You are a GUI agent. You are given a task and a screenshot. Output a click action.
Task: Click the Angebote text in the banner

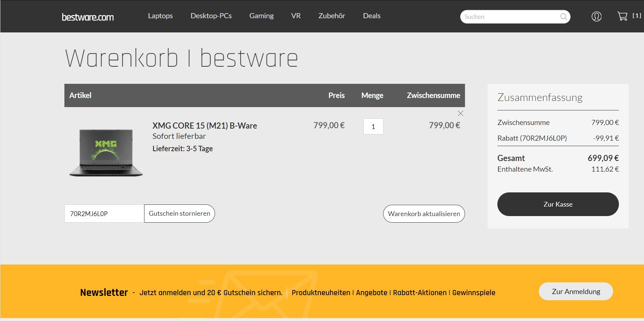pos(371,293)
